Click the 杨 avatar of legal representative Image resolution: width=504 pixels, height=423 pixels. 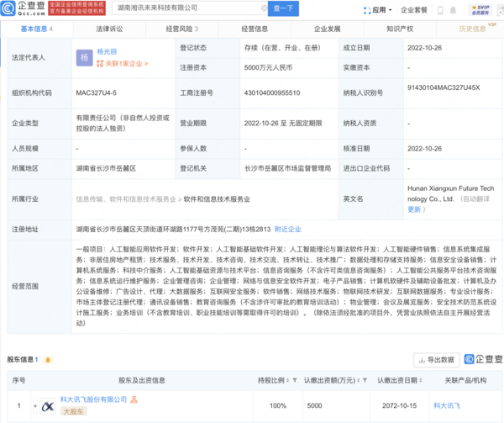84,58
